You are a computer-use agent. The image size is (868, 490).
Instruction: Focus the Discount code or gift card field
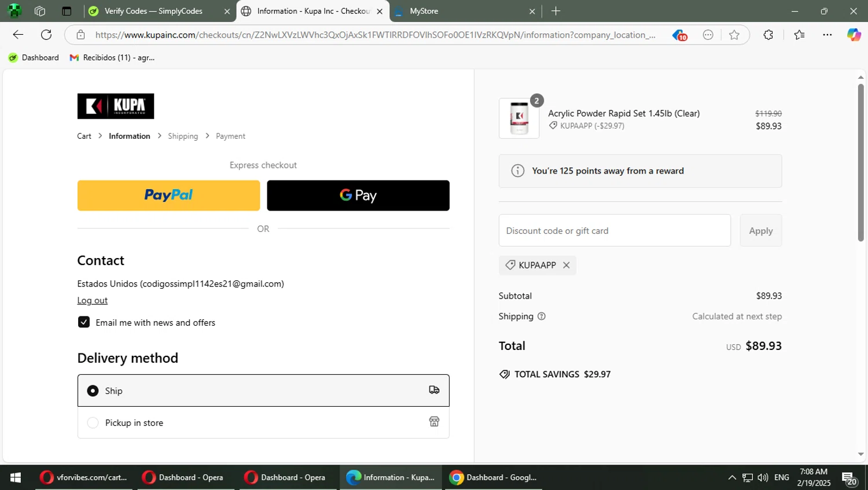tap(615, 230)
